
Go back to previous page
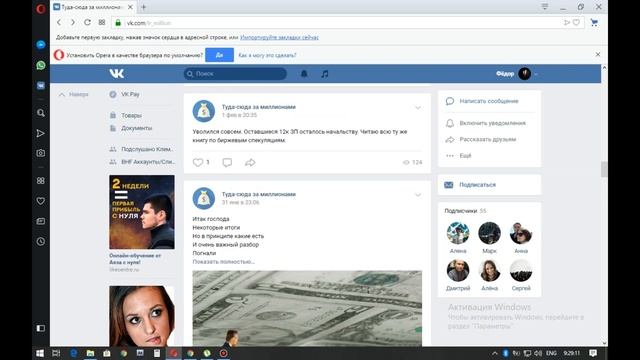click(59, 22)
